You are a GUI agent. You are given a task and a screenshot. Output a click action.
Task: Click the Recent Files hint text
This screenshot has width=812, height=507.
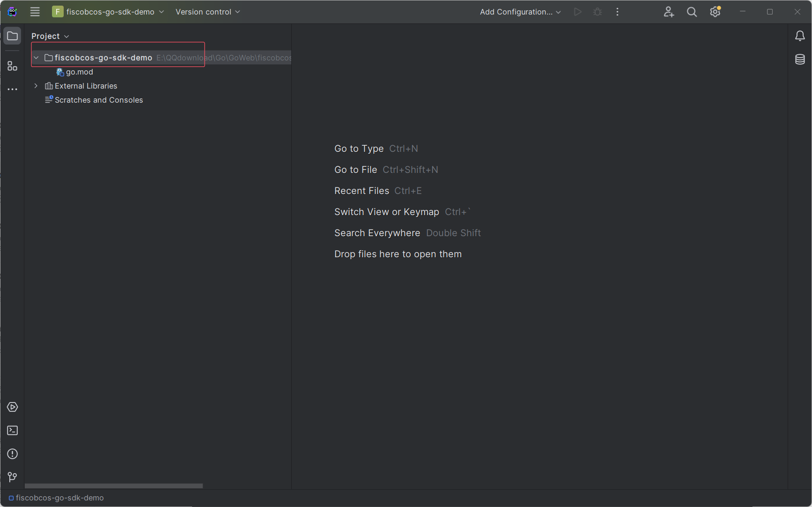(x=362, y=191)
